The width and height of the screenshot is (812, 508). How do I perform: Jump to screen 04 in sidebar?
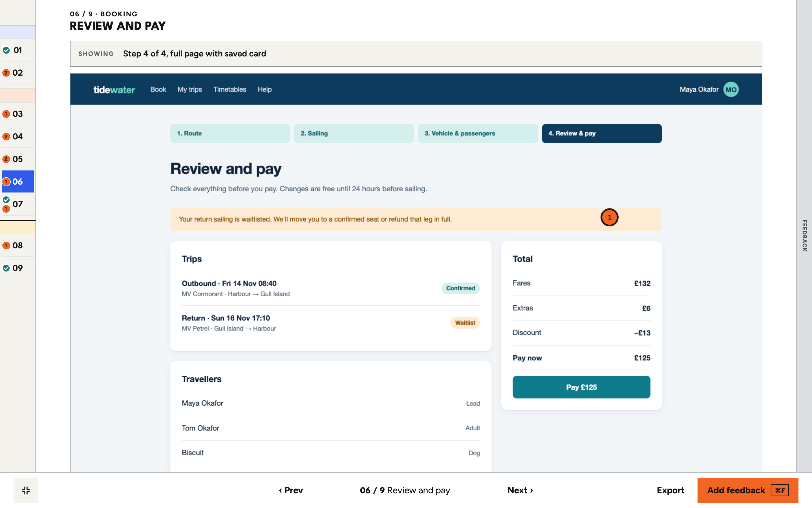17,136
